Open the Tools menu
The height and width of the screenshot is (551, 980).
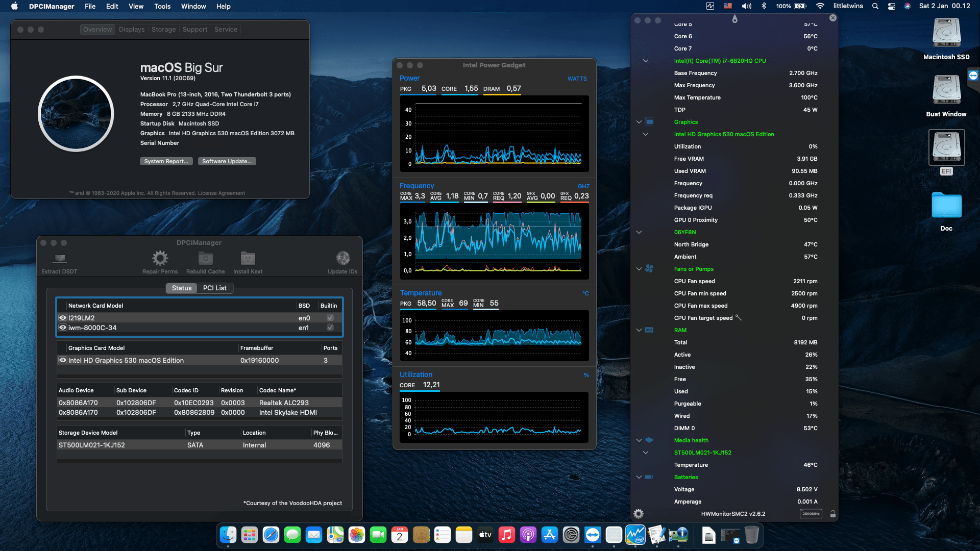coord(162,6)
